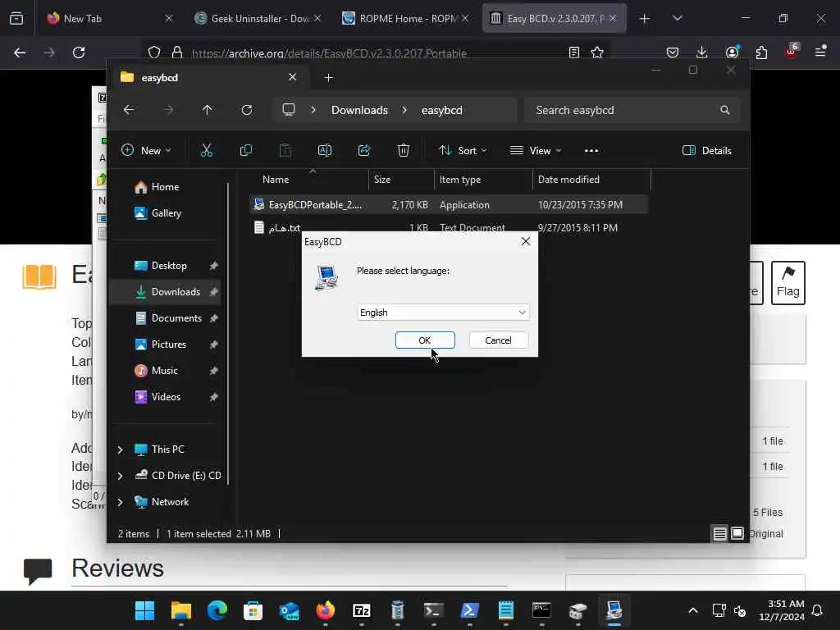Switch to ROPME Home browser tab
Screen dimensions: 840x630
(406, 18)
